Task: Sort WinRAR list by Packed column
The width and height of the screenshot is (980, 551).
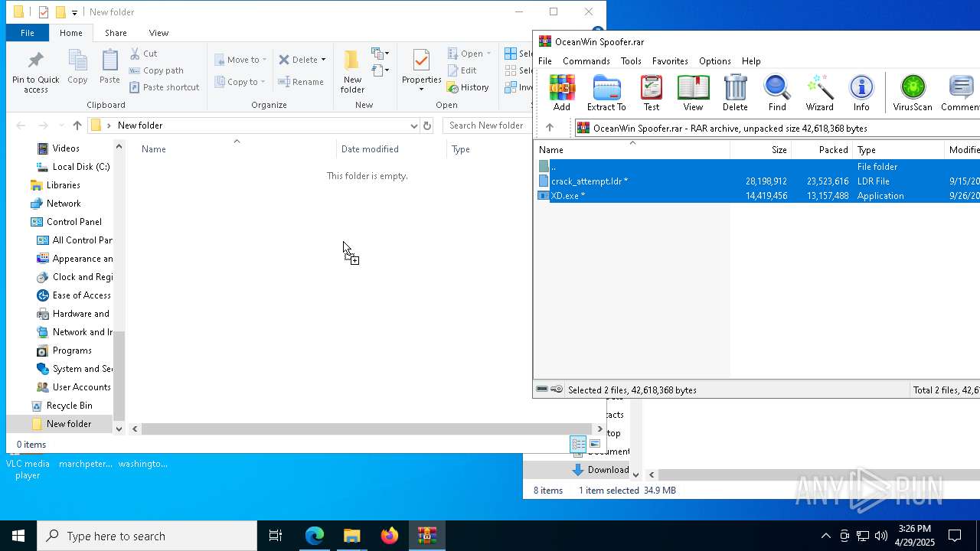Action: tap(822, 150)
